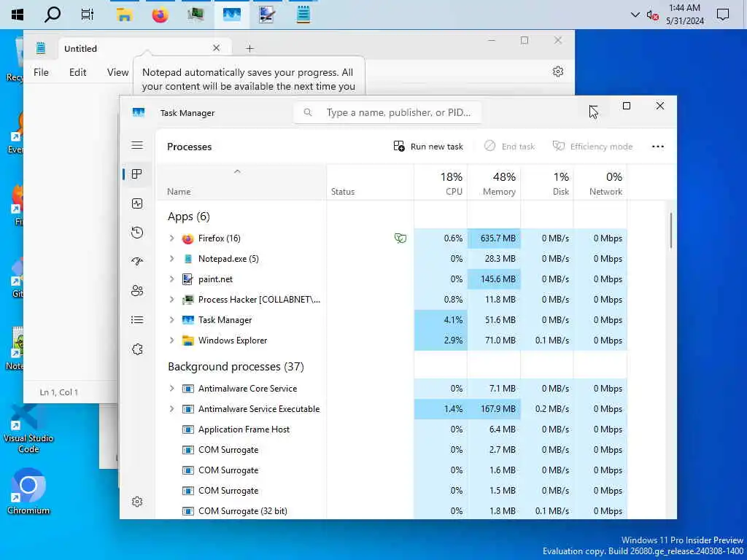Expand Antimalware Service Executable group
Viewport: 747px width, 560px height.
click(x=172, y=409)
